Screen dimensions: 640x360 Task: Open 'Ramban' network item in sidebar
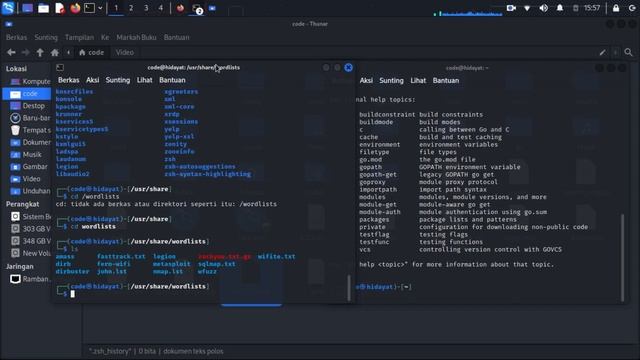pyautogui.click(x=27, y=279)
